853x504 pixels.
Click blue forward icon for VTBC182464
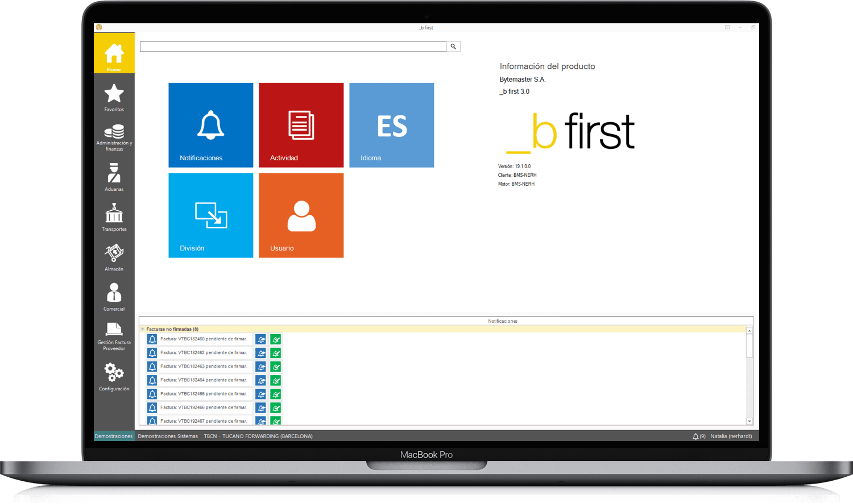261,380
